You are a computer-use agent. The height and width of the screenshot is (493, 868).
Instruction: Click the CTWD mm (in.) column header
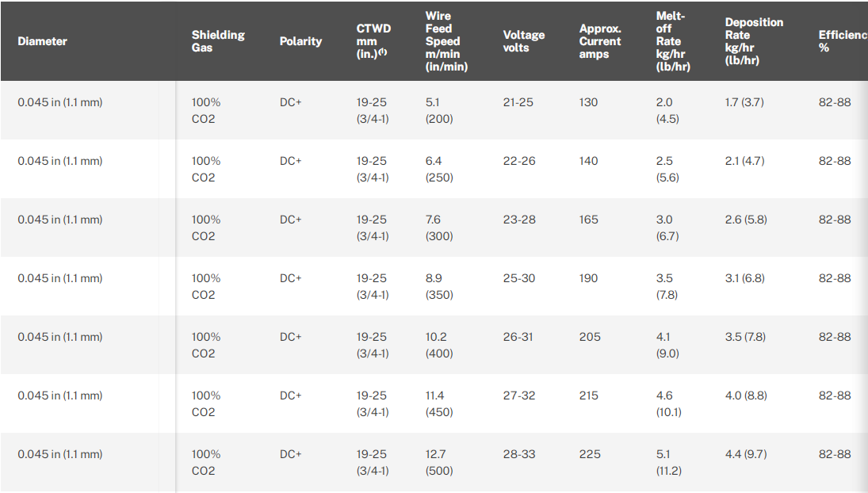[x=373, y=41]
